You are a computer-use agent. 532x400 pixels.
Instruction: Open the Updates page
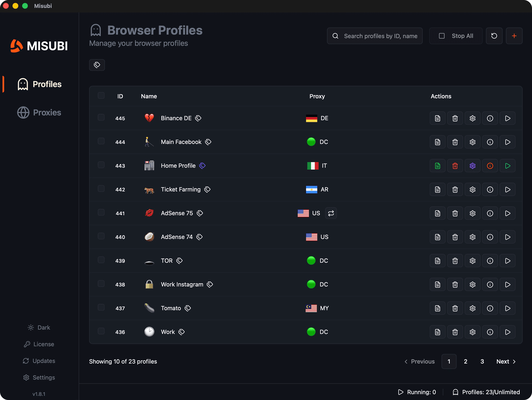(x=39, y=361)
